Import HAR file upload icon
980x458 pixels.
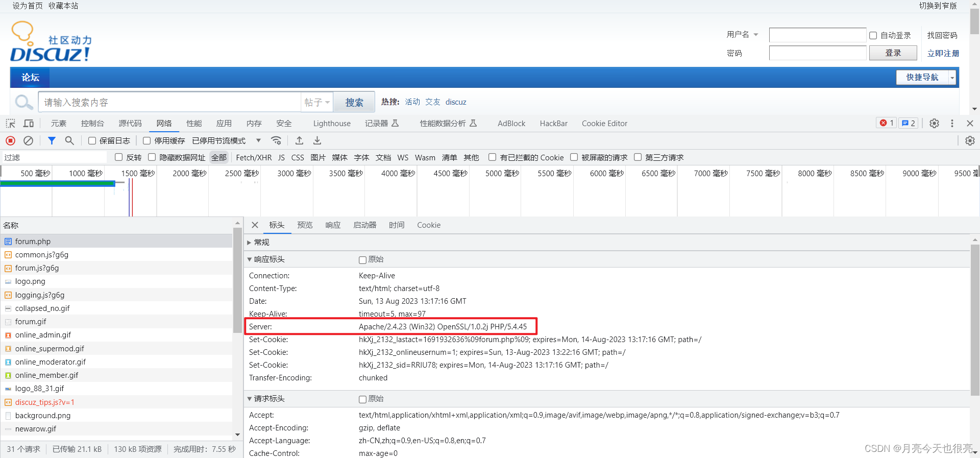pos(300,140)
